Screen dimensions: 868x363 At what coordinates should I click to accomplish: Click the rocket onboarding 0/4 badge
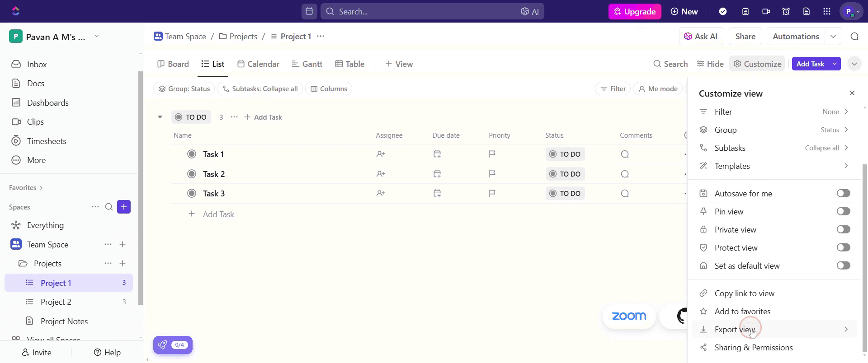click(x=173, y=345)
